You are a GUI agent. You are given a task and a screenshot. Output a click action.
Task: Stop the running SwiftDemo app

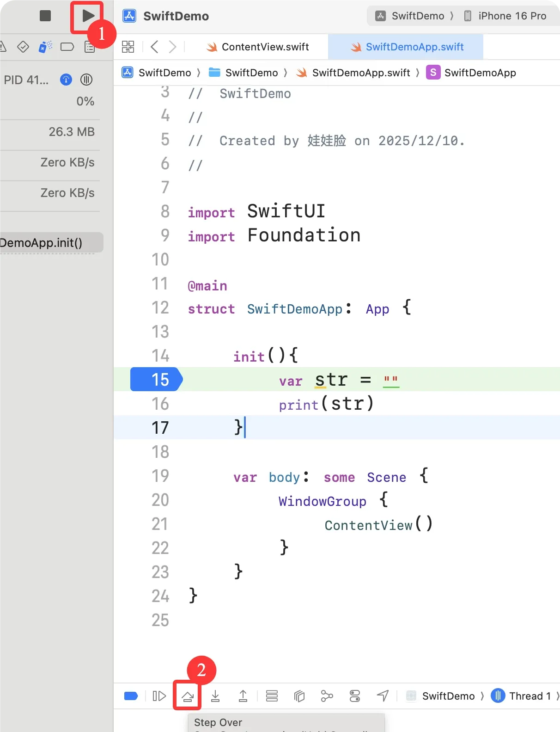click(45, 16)
